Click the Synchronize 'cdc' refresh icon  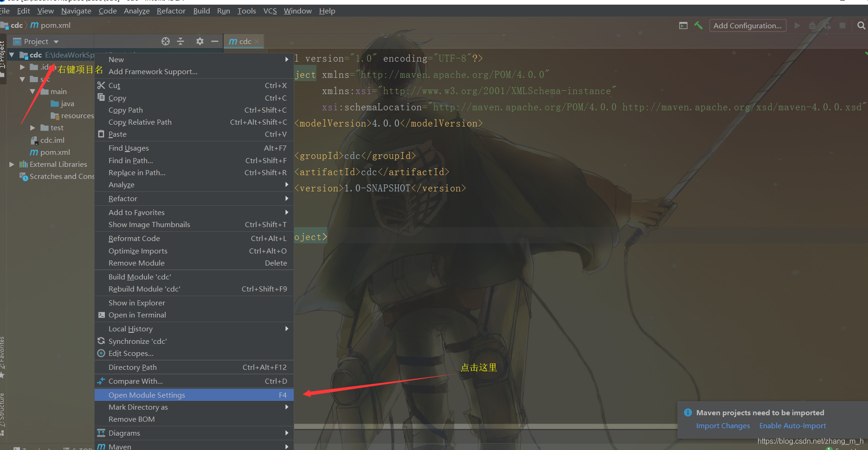(x=101, y=341)
